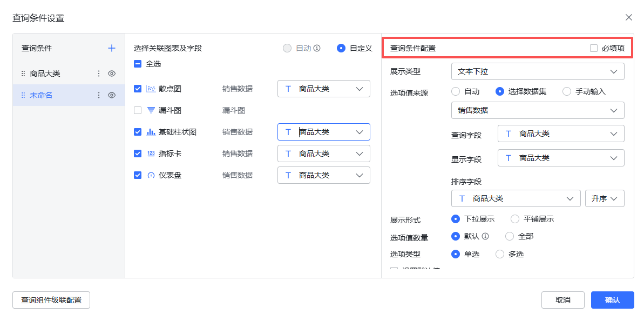Click the funnel chart icon beside 漏斗图

click(152, 110)
